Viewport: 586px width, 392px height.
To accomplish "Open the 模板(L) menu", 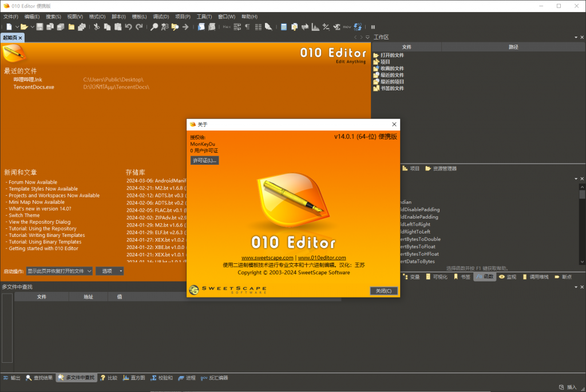I will click(x=139, y=17).
